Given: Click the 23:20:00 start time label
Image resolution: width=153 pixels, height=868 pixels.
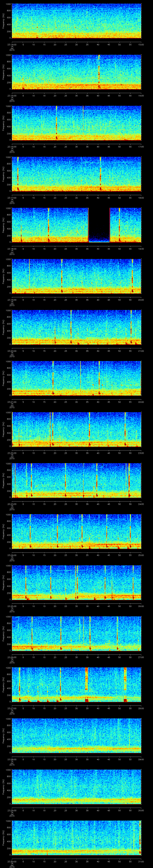Looking at the screenshot, I should 12,351.
